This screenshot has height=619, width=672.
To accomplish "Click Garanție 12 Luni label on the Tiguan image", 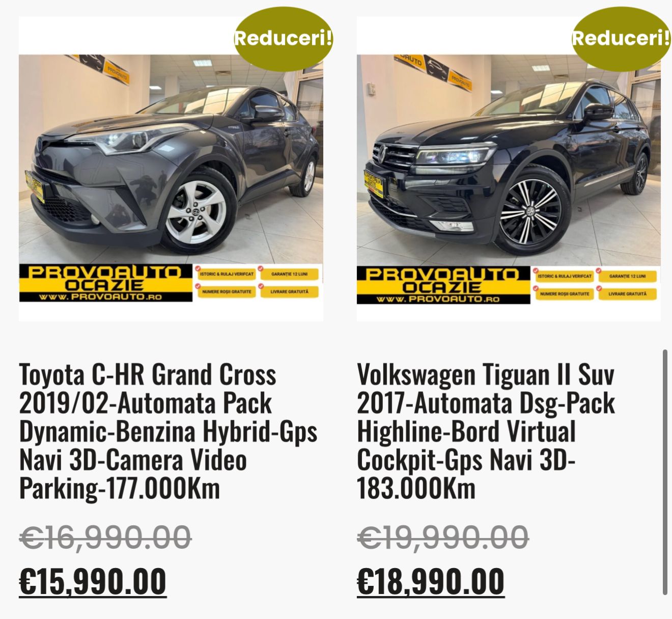I will pyautogui.click(x=627, y=276).
